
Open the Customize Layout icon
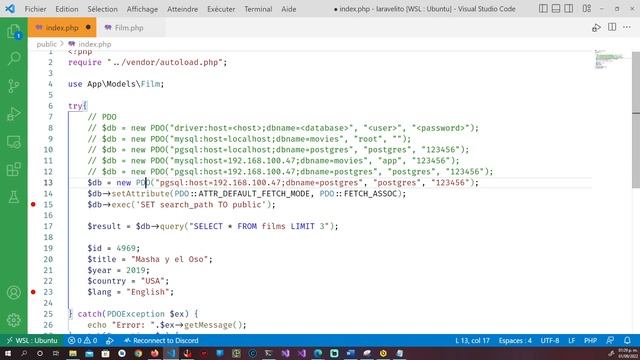pyautogui.click(x=587, y=9)
